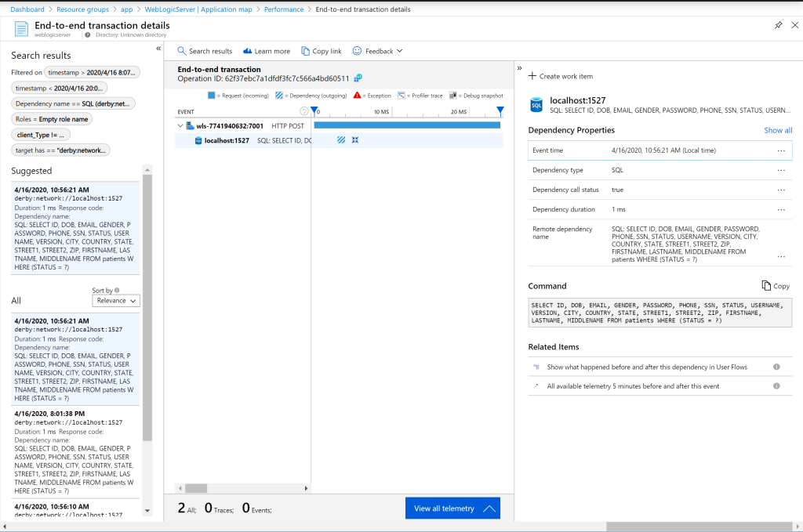Open the Sort by Relevance dropdown
Viewport: 803px width, 532px height.
click(115, 300)
